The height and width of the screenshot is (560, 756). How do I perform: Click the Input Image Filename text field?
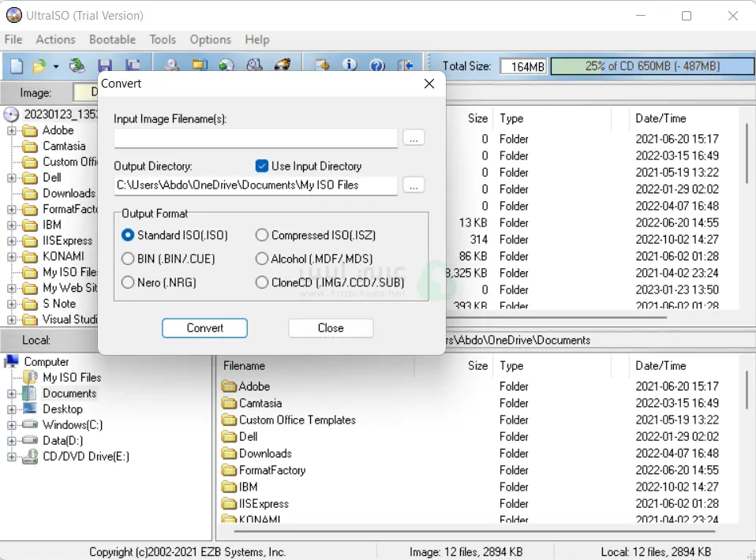tap(256, 139)
